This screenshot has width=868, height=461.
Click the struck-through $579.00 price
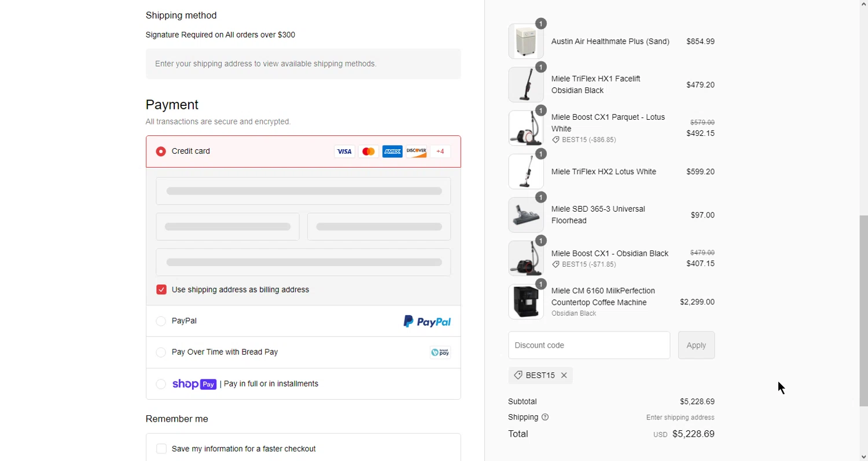click(x=703, y=123)
